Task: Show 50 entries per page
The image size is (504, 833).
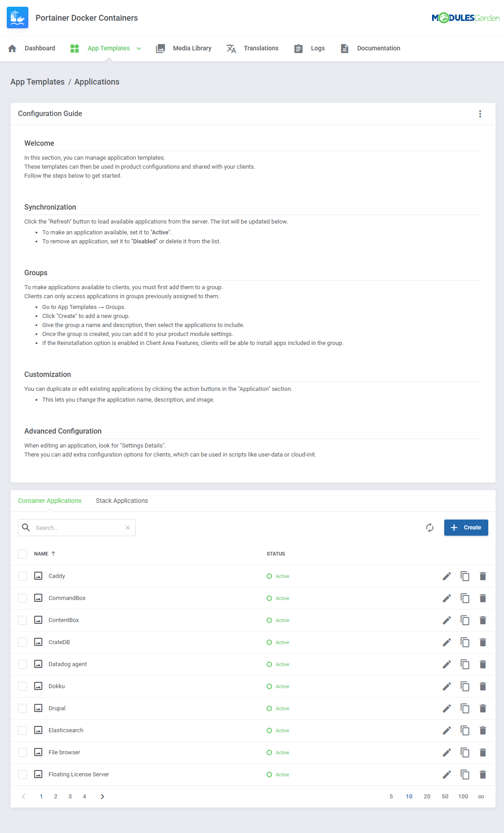Action: (x=445, y=797)
